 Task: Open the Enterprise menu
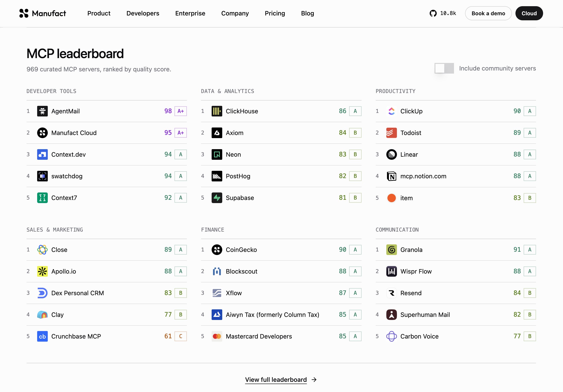(x=190, y=13)
